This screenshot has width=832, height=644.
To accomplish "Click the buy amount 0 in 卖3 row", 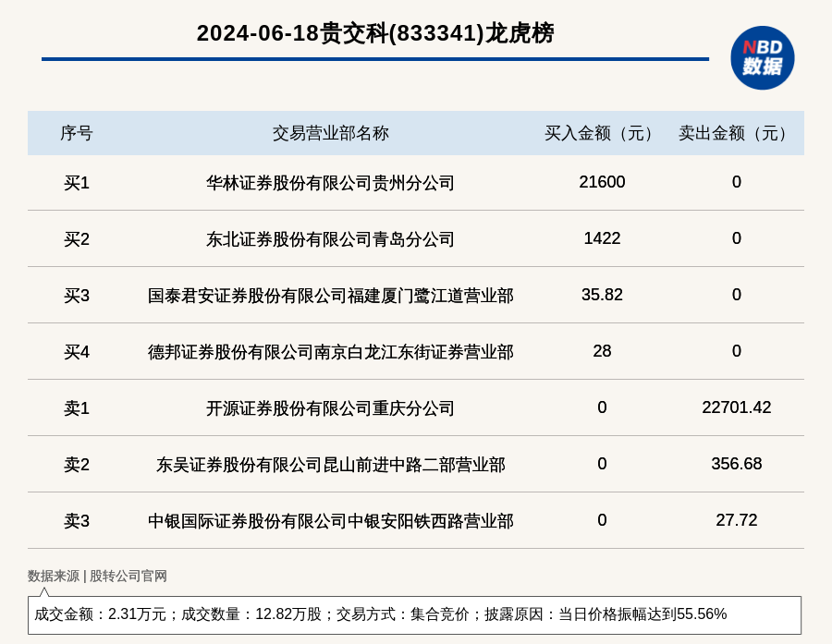I will pos(602,520).
